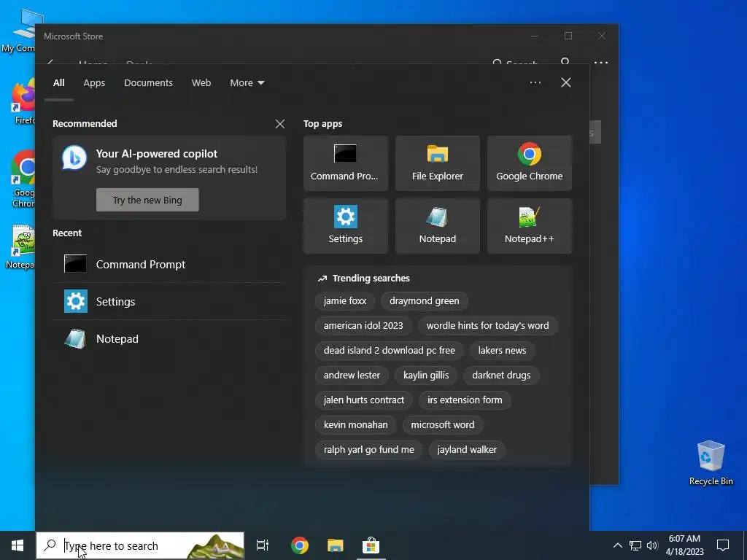Image resolution: width=747 pixels, height=560 pixels.
Task: Search trending topic draymond green
Action: 425,301
